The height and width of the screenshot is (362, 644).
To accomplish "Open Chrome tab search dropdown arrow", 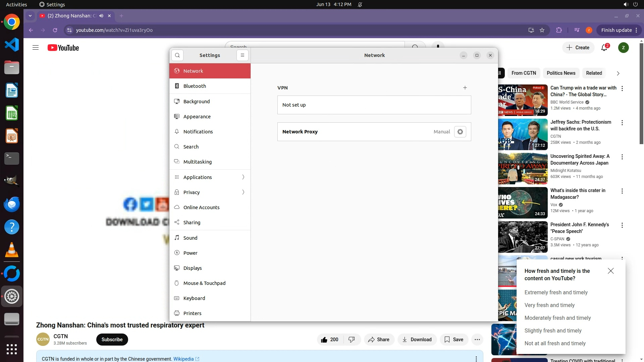I will tap(30, 16).
